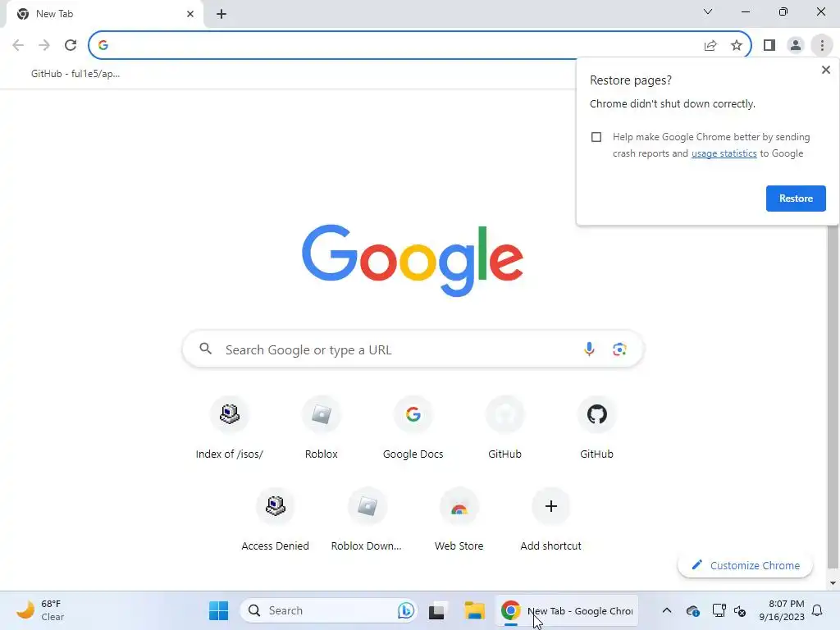Viewport: 840px width, 630px height.
Task: Go back using the back arrow
Action: (x=18, y=45)
